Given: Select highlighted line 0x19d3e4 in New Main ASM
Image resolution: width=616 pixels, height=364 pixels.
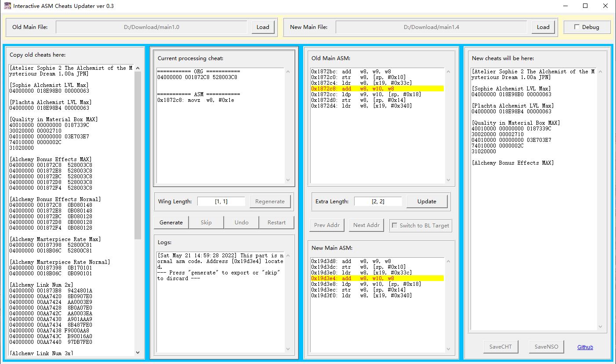Looking at the screenshot, I should [x=377, y=278].
